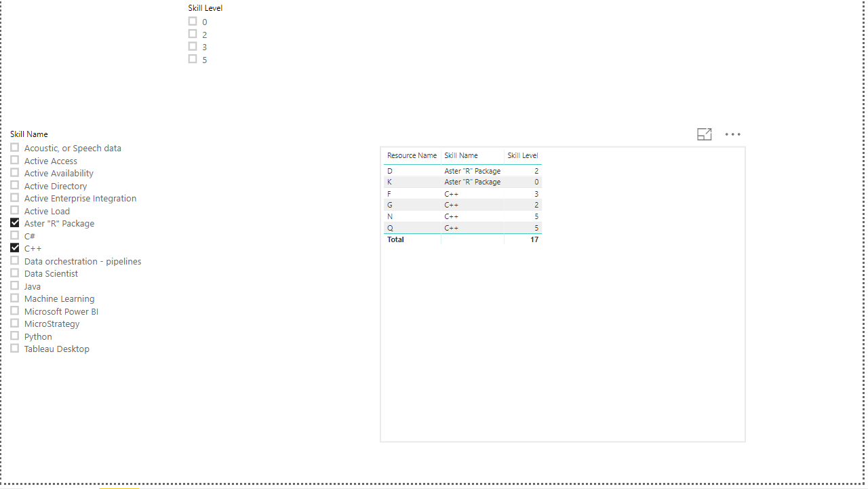Click resource name D in the table
Screen dimensions: 868x489
pos(390,171)
